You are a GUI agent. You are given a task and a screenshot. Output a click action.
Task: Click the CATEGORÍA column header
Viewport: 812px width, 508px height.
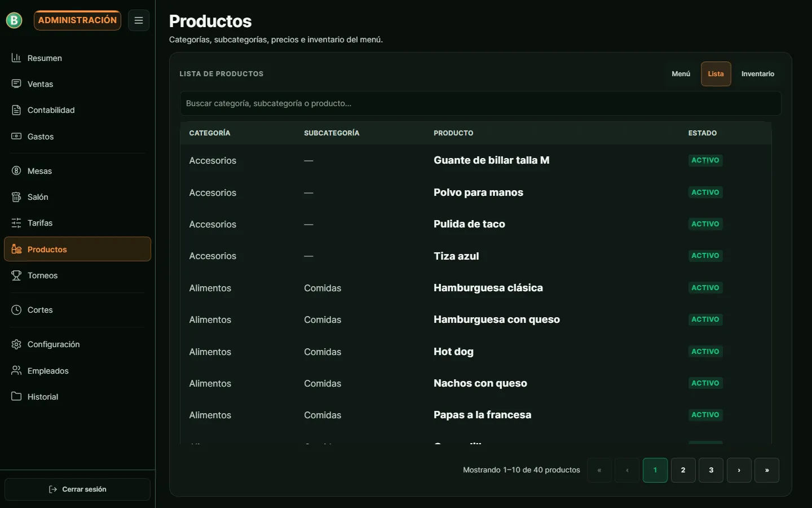(210, 133)
